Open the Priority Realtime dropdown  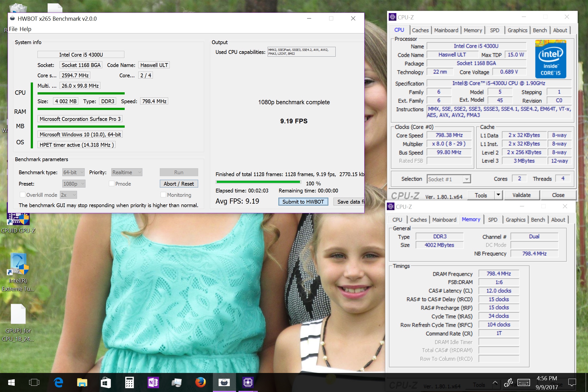[x=127, y=172]
